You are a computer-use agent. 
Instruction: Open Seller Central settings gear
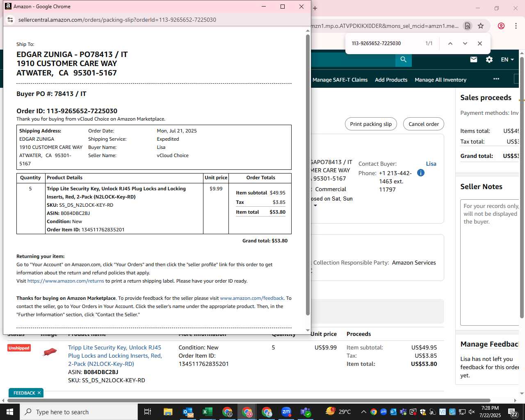pyautogui.click(x=489, y=59)
